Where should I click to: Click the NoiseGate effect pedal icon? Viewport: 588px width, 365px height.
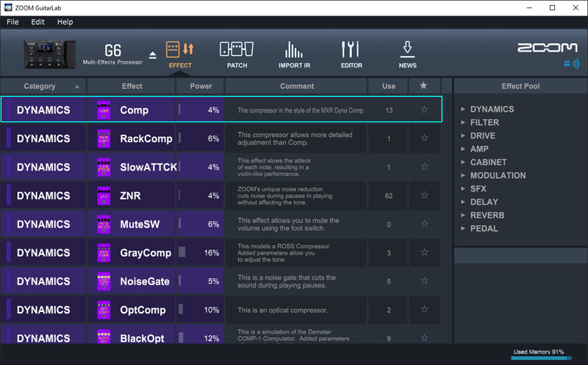click(104, 281)
